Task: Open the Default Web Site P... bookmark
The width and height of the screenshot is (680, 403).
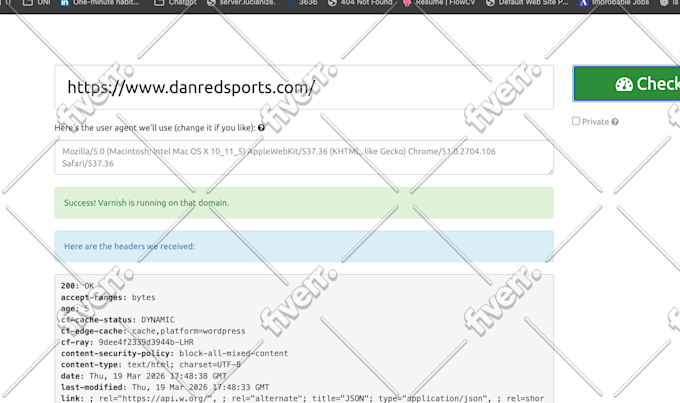Action: [527, 3]
